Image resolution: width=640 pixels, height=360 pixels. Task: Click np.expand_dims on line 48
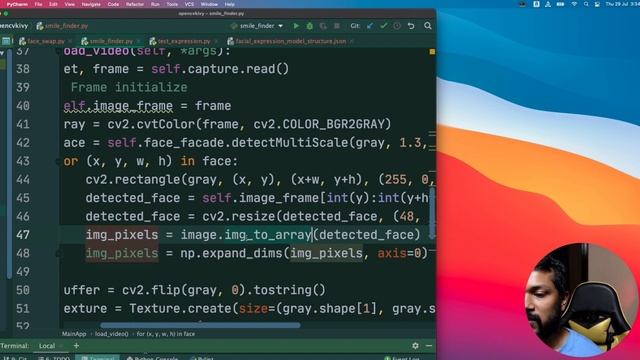coord(231,253)
